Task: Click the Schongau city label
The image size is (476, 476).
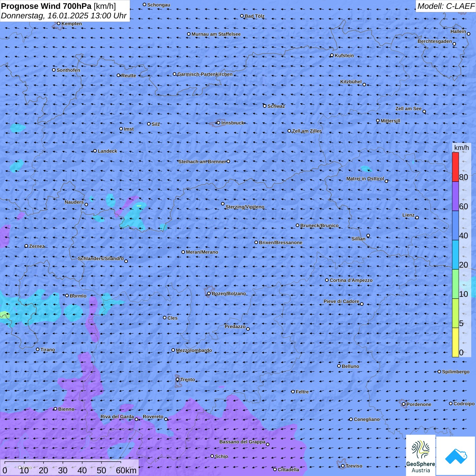Action: tap(159, 5)
